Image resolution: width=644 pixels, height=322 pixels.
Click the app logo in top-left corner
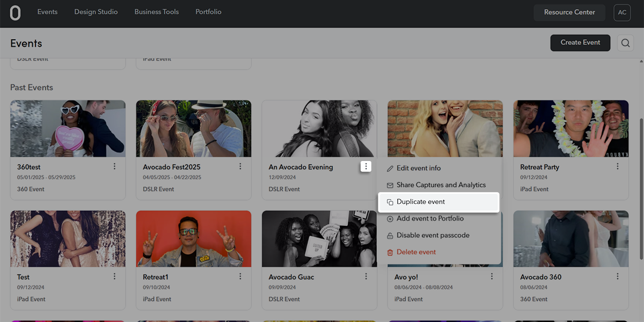16,13
